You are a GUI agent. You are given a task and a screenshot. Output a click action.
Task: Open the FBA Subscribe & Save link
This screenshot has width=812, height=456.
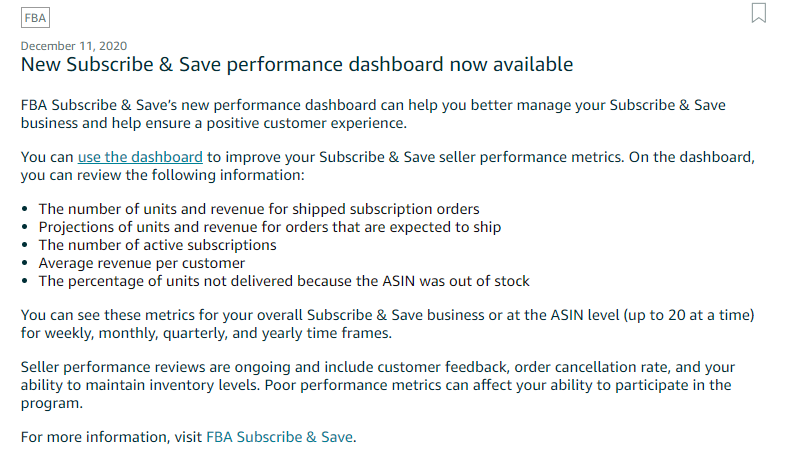(x=280, y=437)
